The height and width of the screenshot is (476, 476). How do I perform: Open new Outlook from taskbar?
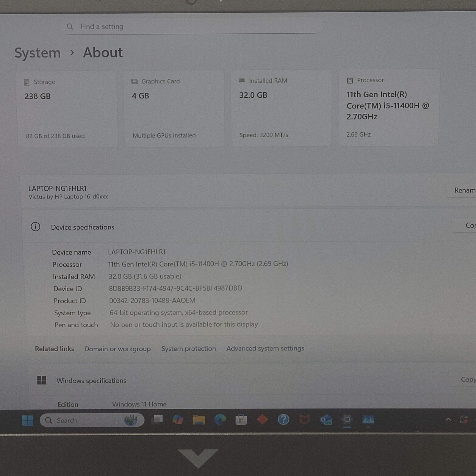(x=326, y=420)
